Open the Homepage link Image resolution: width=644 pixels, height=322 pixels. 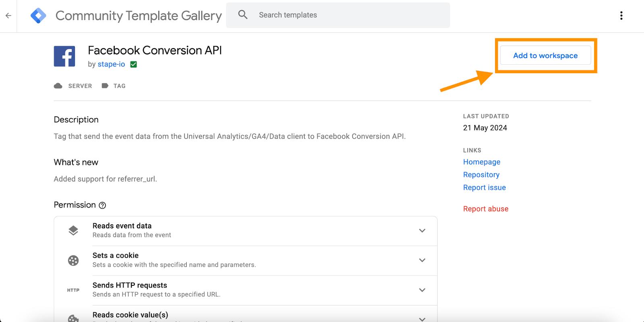(x=482, y=162)
